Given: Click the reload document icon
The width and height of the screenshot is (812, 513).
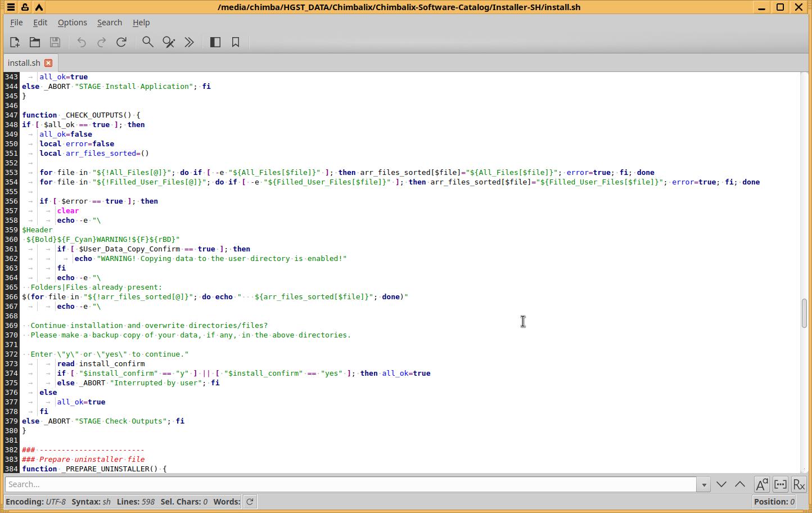Looking at the screenshot, I should pos(121,42).
